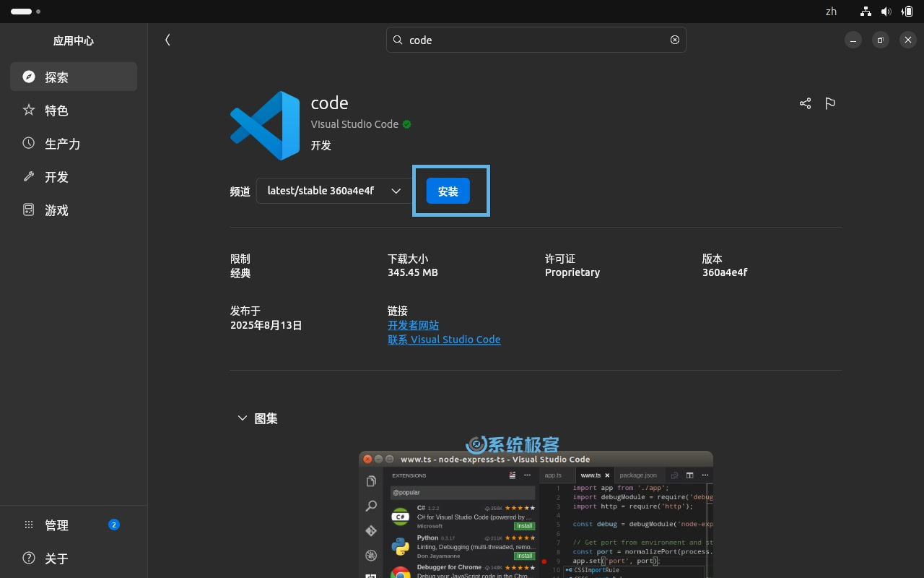Open the 开发 category in sidebar
This screenshot has width=924, height=578.
pyautogui.click(x=74, y=176)
